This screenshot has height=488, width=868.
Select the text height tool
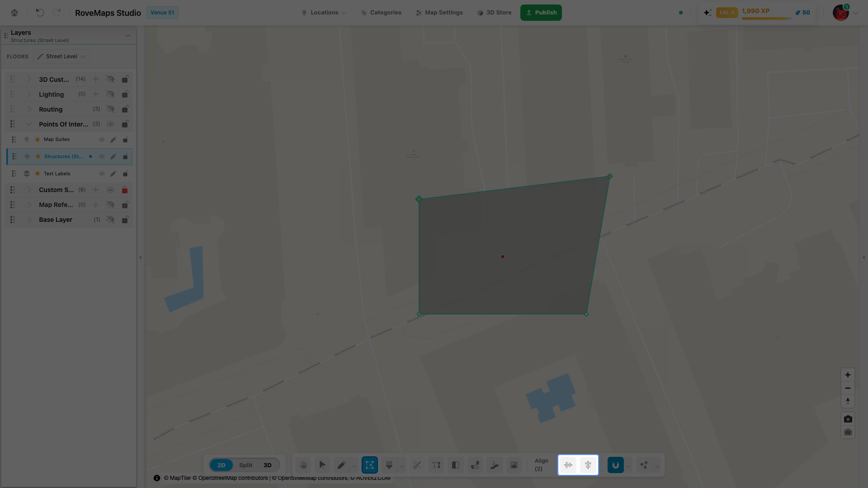tap(436, 465)
